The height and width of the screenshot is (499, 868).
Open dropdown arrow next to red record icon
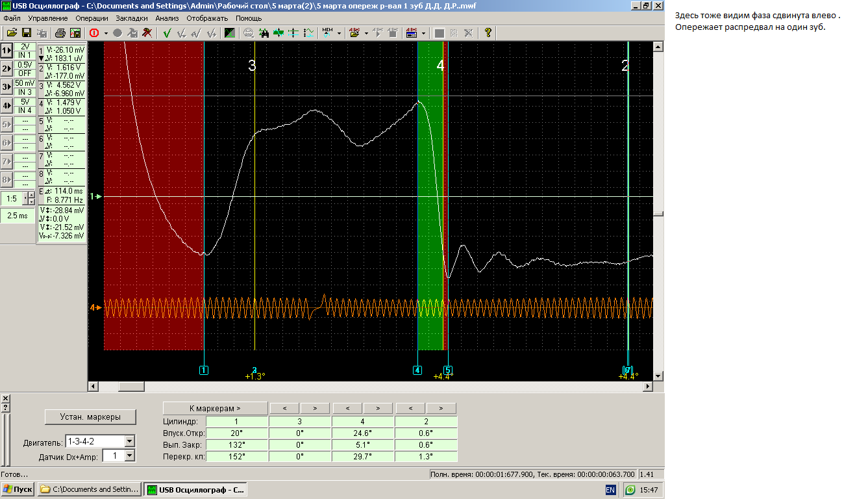tap(106, 32)
